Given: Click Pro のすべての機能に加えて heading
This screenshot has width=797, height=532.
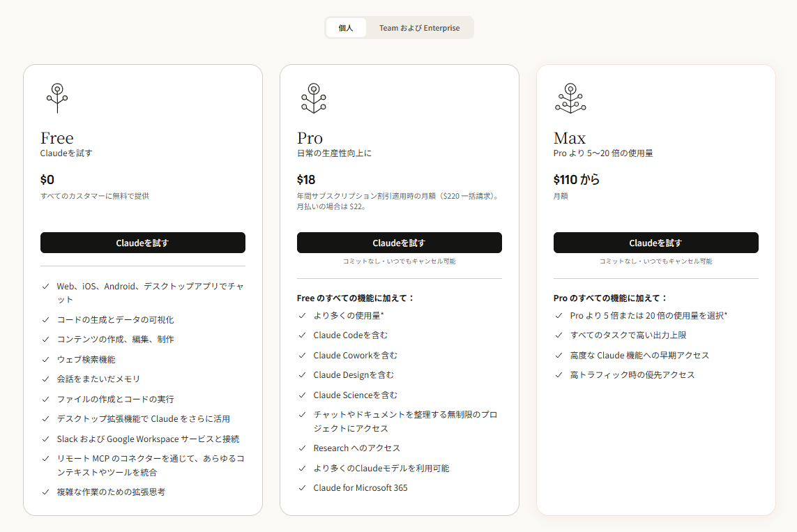Looking at the screenshot, I should [x=610, y=298].
